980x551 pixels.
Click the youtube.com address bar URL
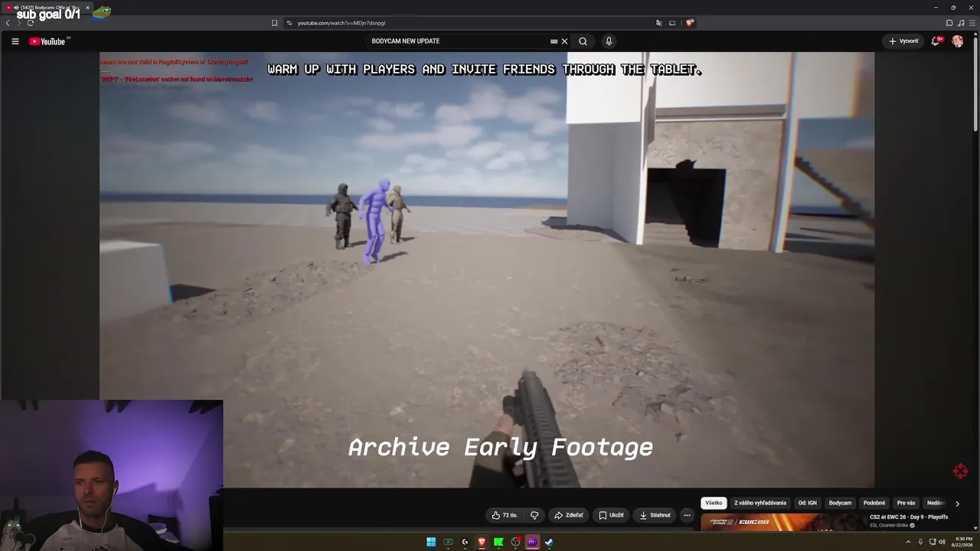[x=341, y=23]
